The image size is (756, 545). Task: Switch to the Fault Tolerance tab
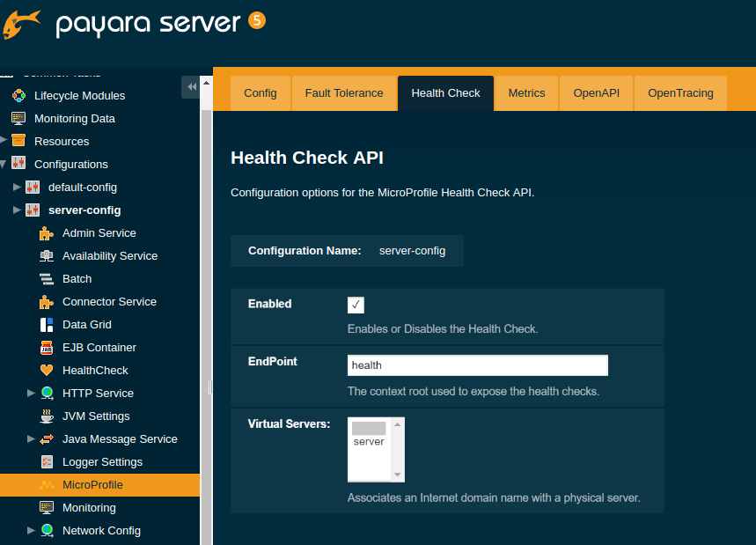(344, 93)
